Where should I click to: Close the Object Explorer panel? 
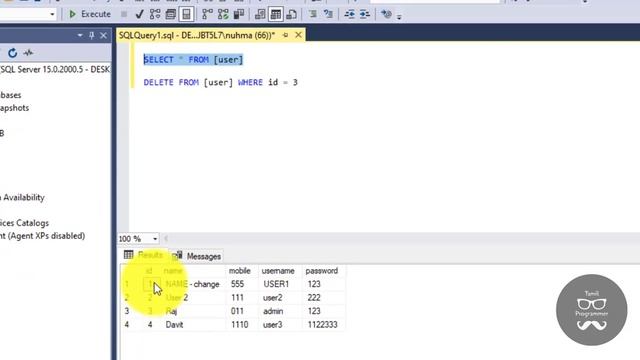point(104,36)
